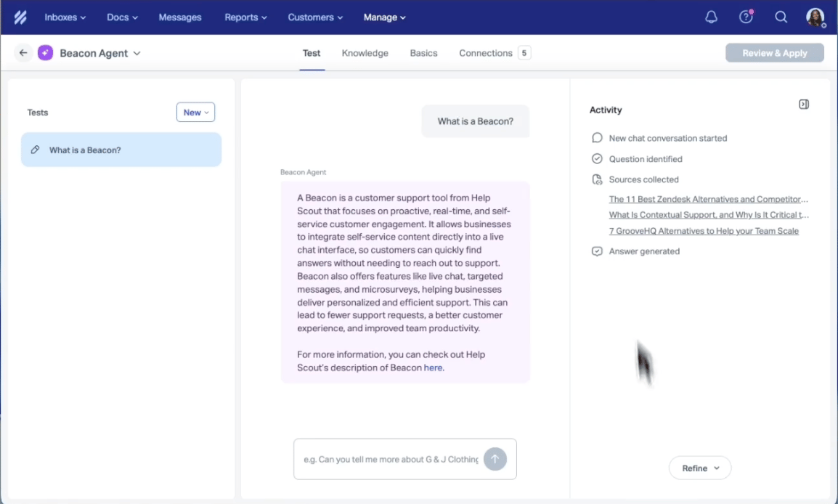Open the 11 Best Zendesk Alternatives source link
Screen dimensions: 838x504
(708, 199)
